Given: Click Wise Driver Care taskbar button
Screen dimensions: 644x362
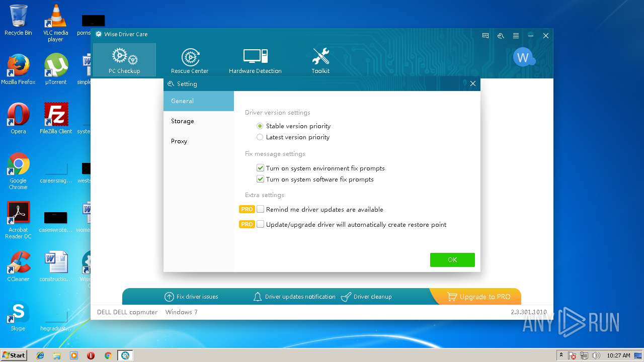Looking at the screenshot, I should tap(125, 355).
